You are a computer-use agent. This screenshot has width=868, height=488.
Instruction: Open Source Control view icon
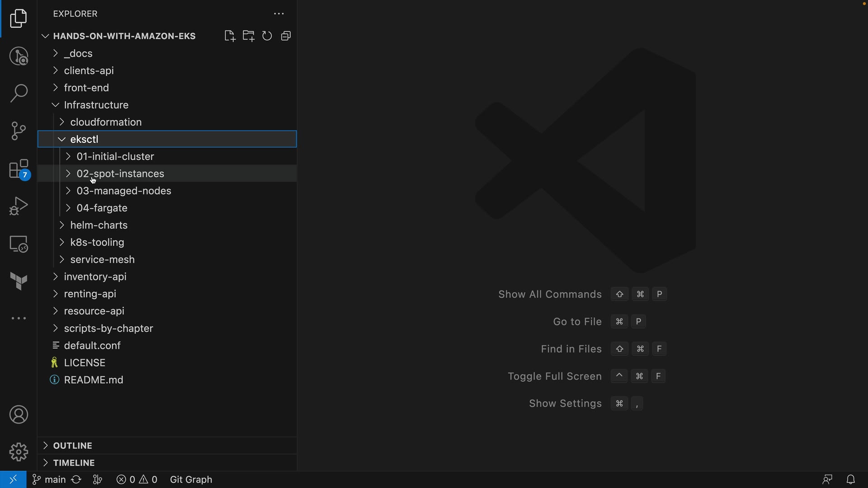click(19, 131)
